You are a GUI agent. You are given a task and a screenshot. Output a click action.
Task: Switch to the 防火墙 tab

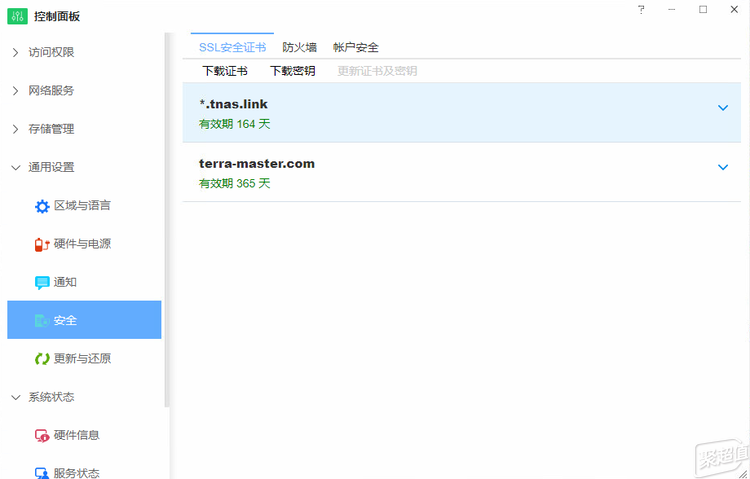(299, 48)
